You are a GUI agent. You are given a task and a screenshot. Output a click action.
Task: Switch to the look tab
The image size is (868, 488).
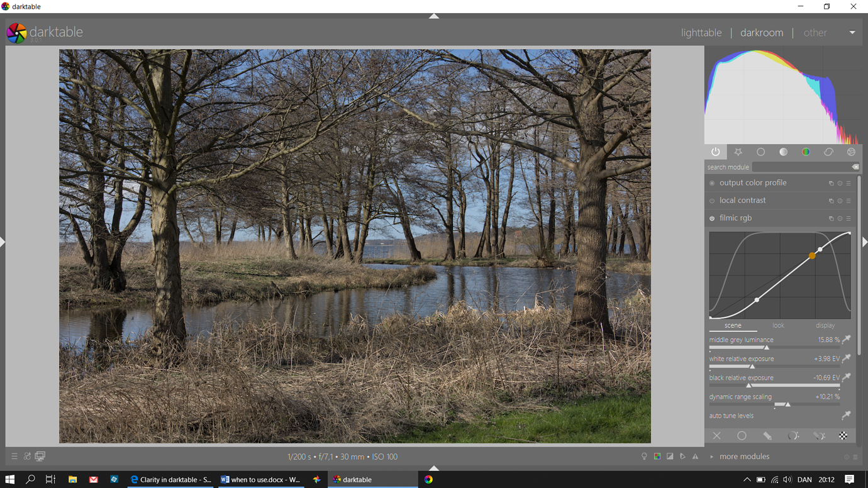(x=778, y=326)
